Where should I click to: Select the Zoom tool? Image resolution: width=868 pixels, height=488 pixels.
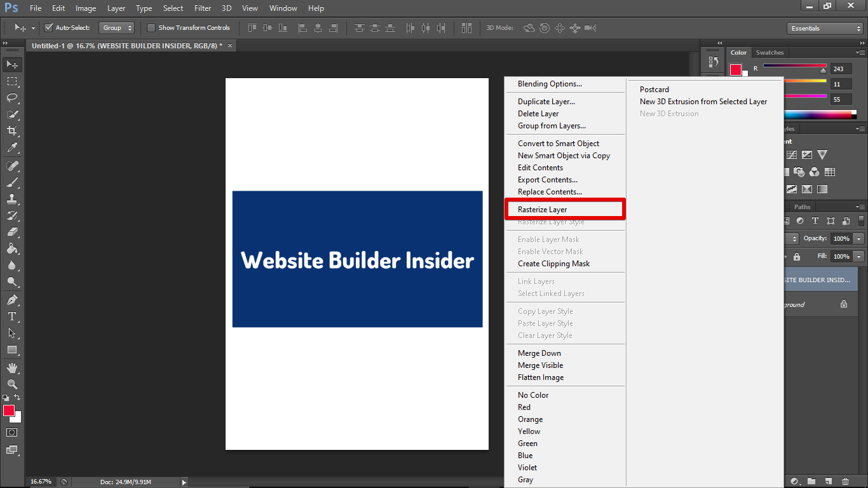[12, 384]
